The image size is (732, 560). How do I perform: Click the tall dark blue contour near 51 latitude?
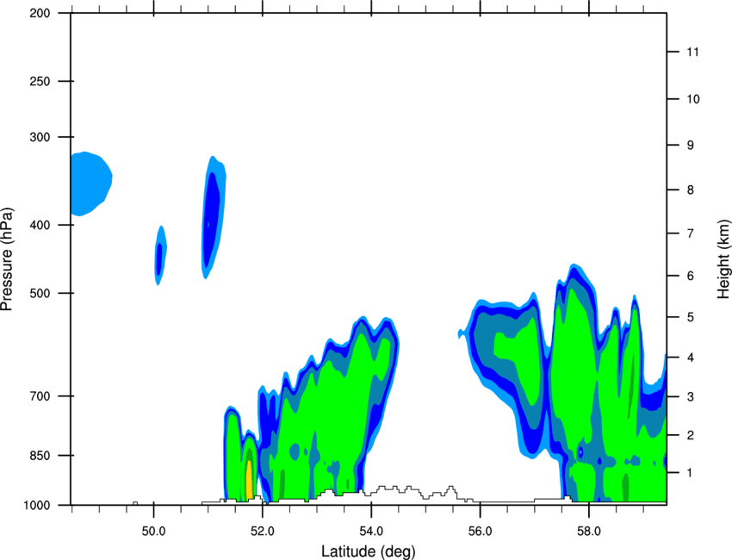(x=214, y=217)
